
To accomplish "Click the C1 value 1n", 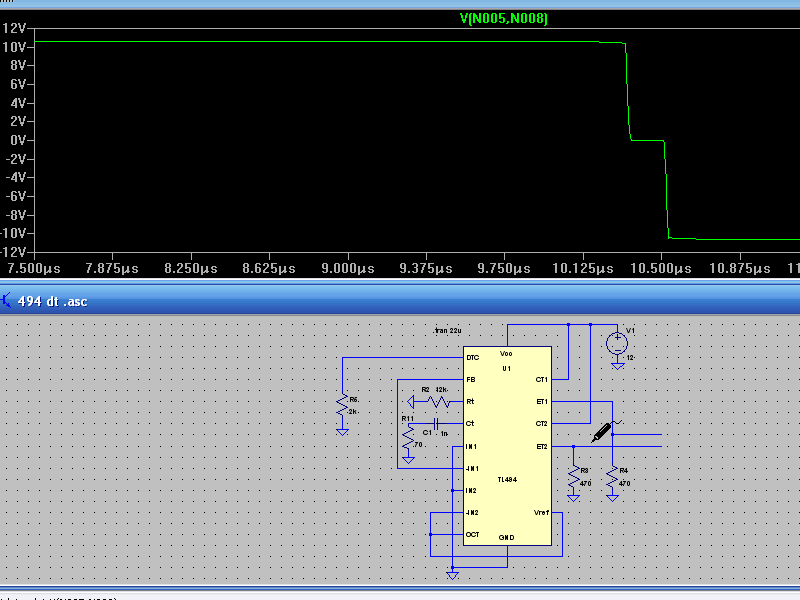I will tap(444, 433).
